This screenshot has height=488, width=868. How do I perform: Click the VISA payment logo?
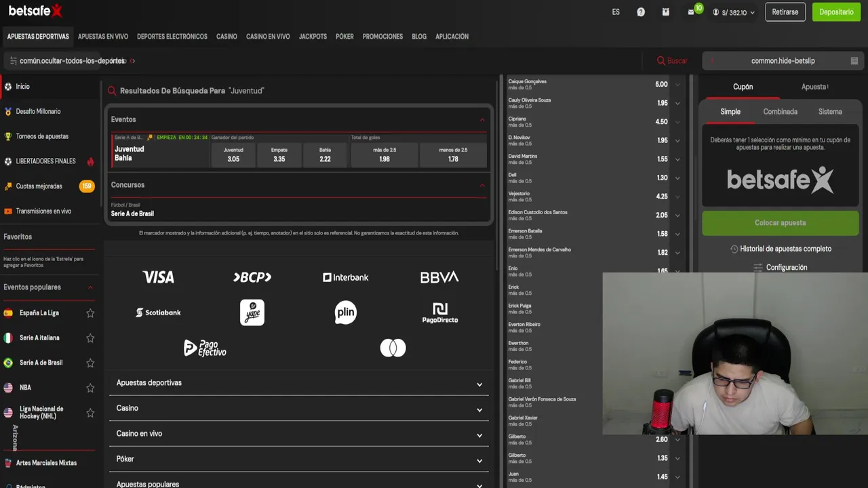[159, 277]
